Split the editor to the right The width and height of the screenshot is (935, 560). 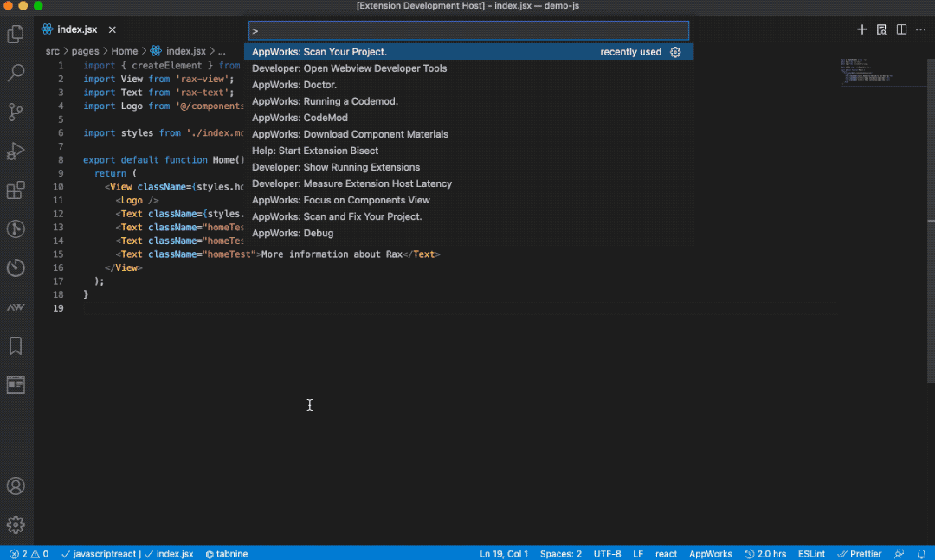(x=901, y=29)
